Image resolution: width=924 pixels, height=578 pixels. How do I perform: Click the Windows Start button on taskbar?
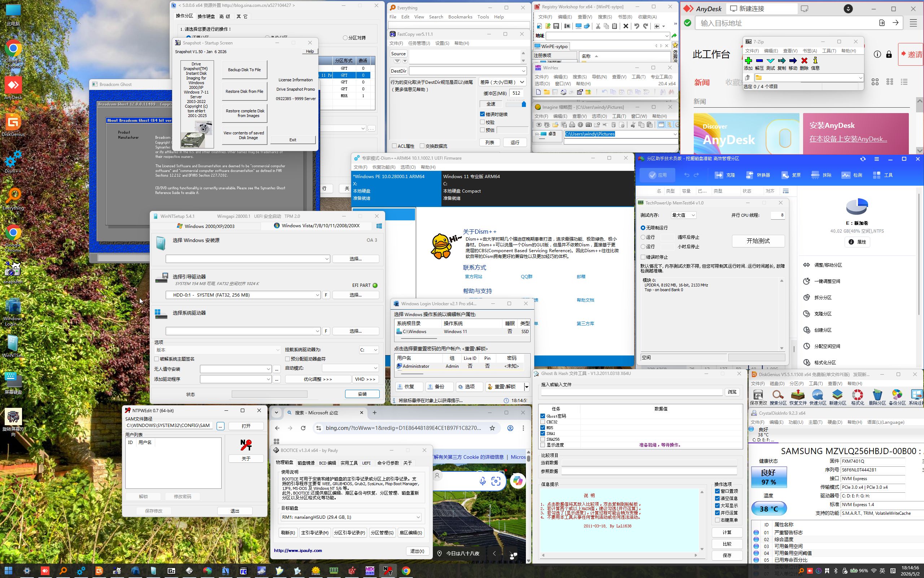(x=8, y=571)
